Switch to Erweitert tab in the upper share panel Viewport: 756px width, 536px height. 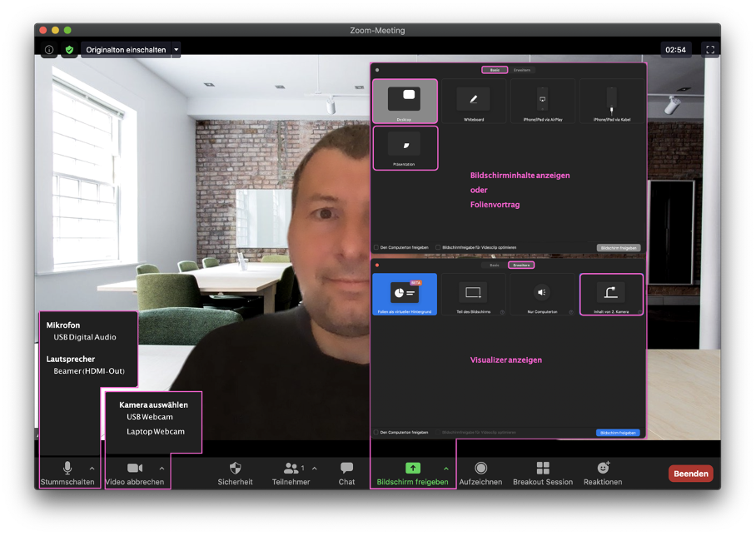(x=522, y=70)
